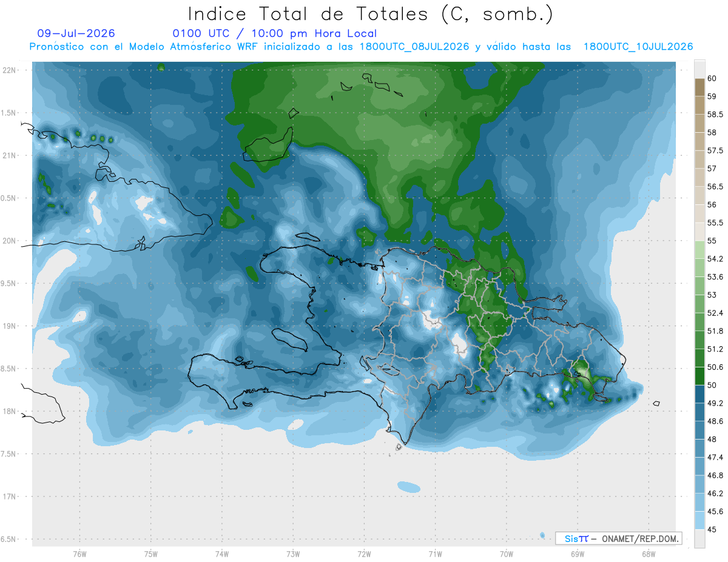Select the longitude axis label "74W"
728x562 pixels.
click(x=221, y=554)
